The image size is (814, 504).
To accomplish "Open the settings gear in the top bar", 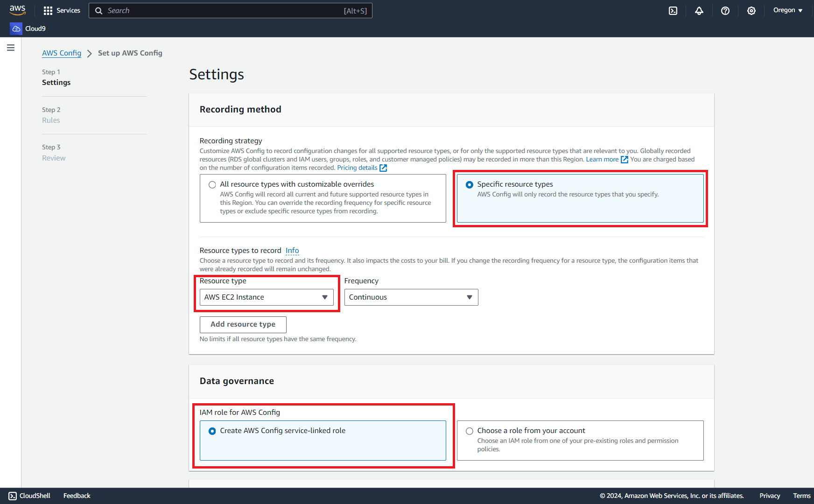I will click(751, 10).
